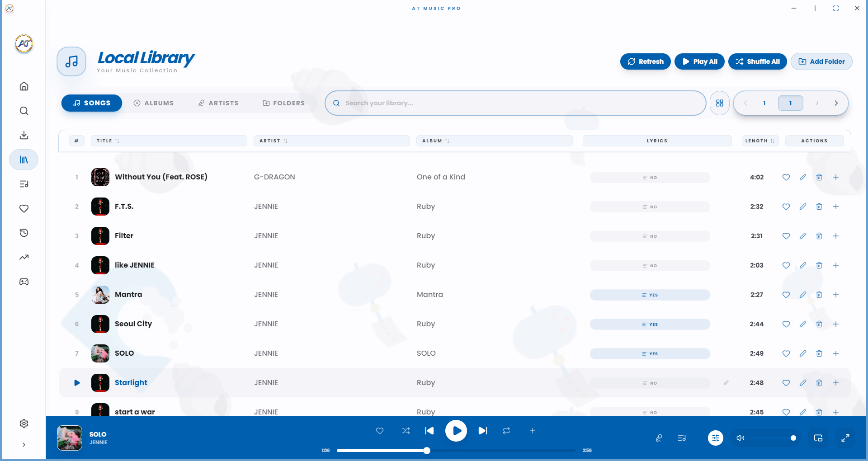Open the karaoke microphone icon in player bar
The width and height of the screenshot is (868, 461).
[x=659, y=437]
